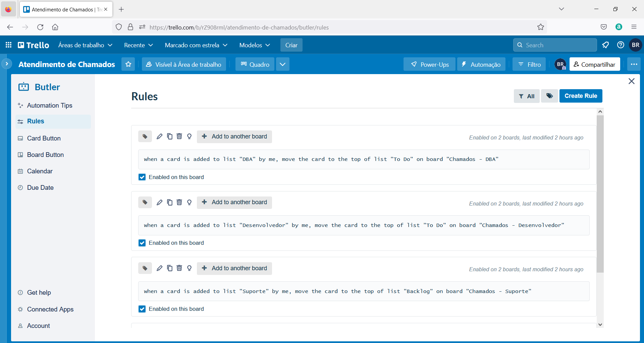The width and height of the screenshot is (644, 343).
Task: Focus the Trello Search field
Action: [555, 45]
